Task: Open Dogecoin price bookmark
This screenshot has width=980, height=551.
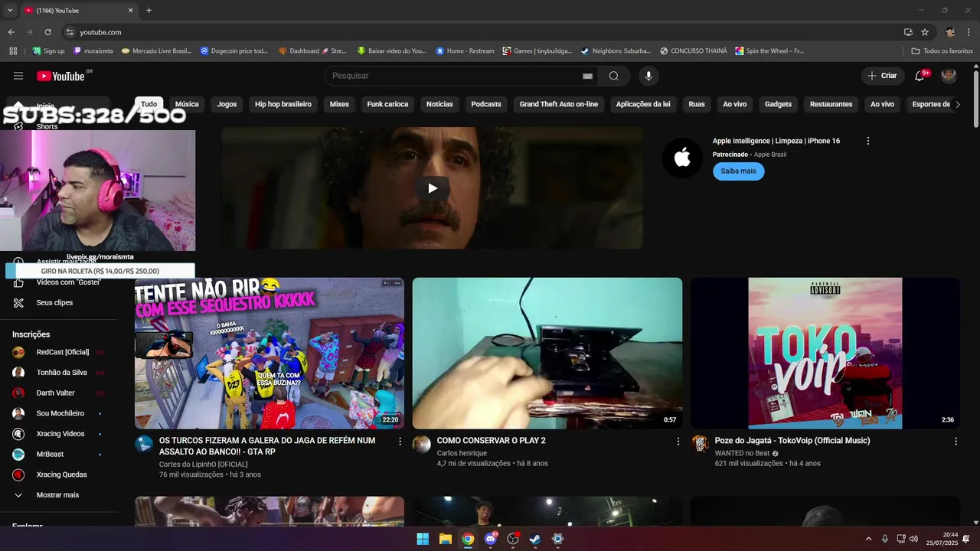Action: (234, 51)
